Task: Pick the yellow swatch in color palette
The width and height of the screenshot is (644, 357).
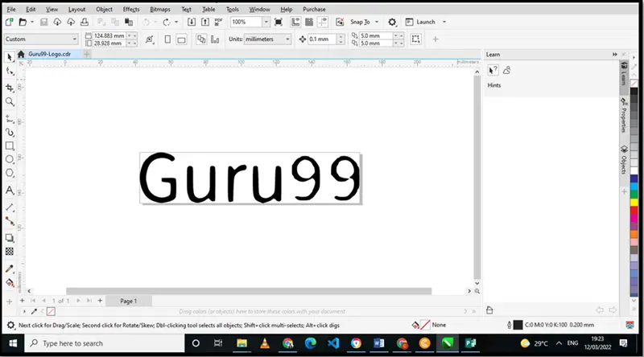Action: 634,203
